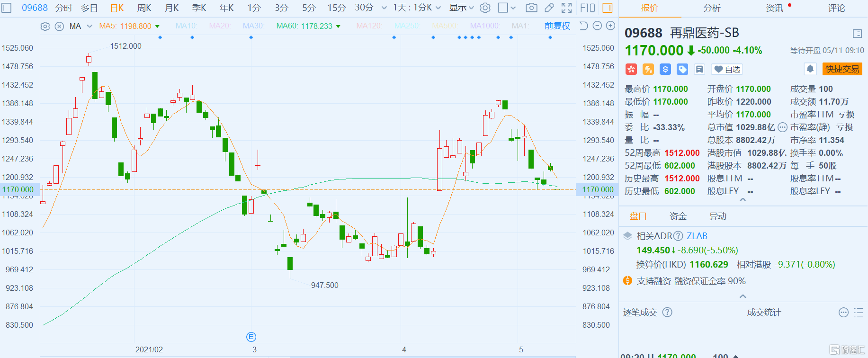Open the 1天:1分K period dropdown
This screenshot has height=358, width=868.
pyautogui.click(x=417, y=8)
